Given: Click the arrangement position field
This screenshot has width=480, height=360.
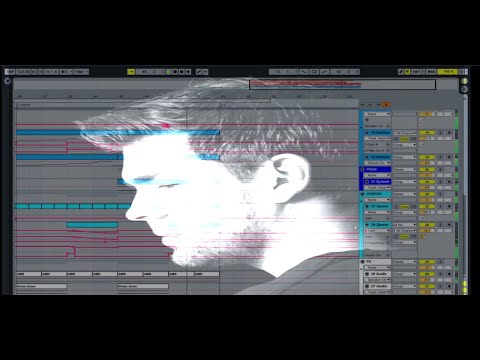Looking at the screenshot, I should (151, 72).
